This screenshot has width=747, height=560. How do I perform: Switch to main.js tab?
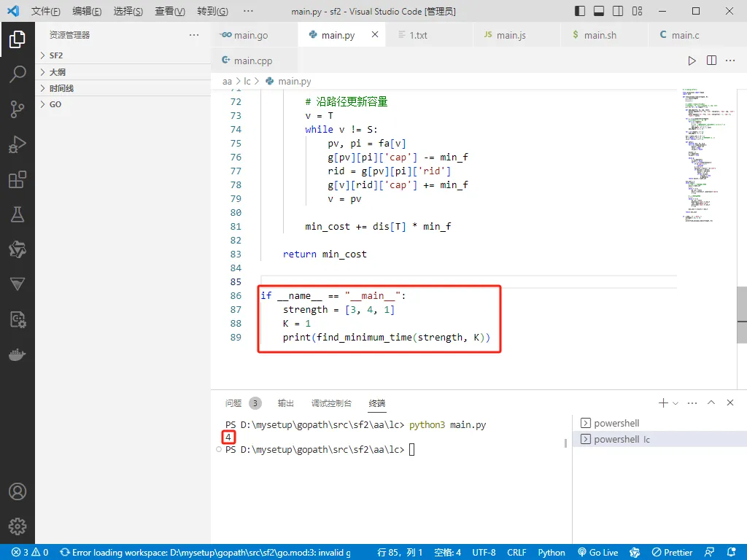click(516, 35)
